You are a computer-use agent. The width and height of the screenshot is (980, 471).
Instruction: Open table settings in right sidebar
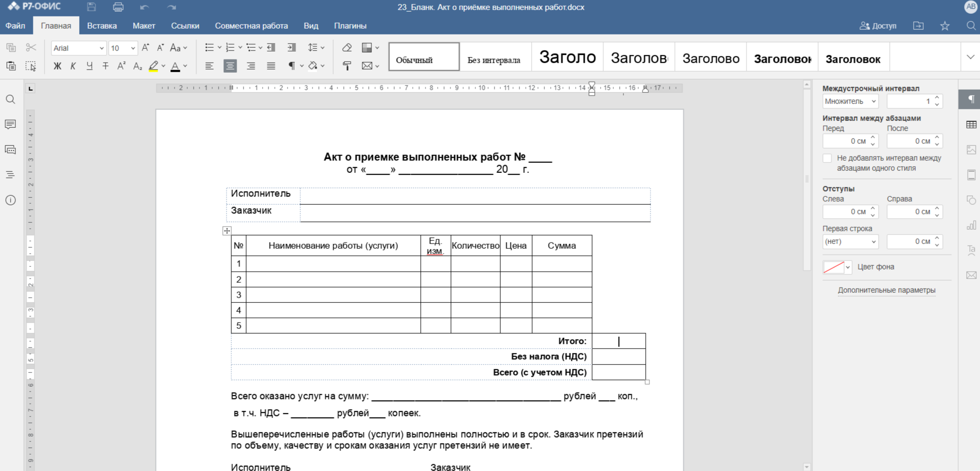point(971,125)
